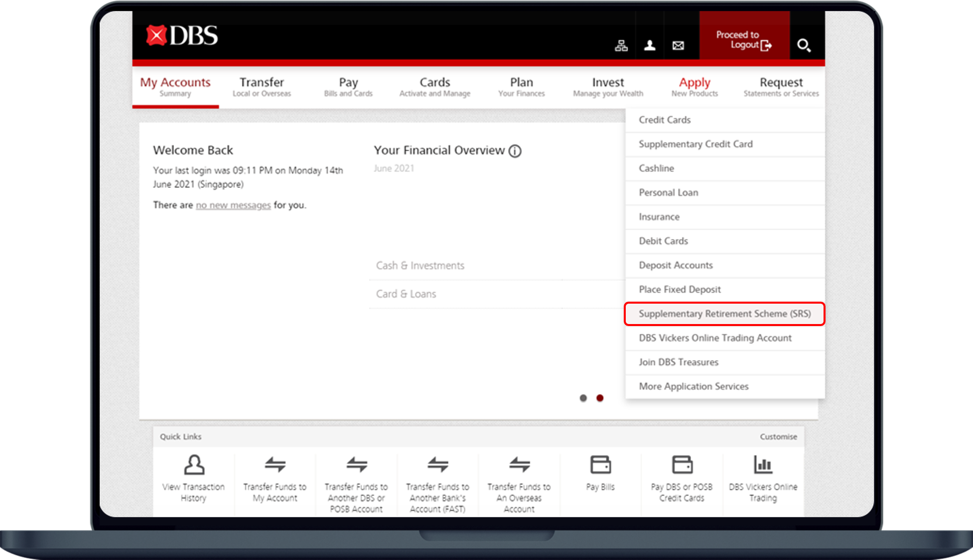This screenshot has height=560, width=973.
Task: Select the second red carousel dot
Action: (x=600, y=398)
